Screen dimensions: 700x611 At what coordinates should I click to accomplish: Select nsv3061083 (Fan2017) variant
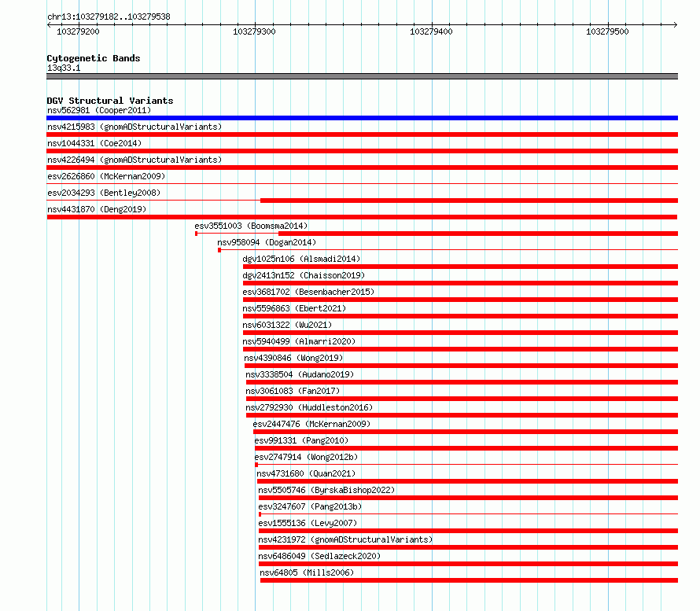pyautogui.click(x=293, y=391)
